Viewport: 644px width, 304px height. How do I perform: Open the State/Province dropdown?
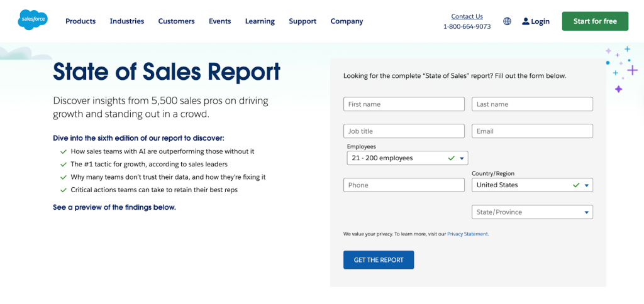coord(531,212)
